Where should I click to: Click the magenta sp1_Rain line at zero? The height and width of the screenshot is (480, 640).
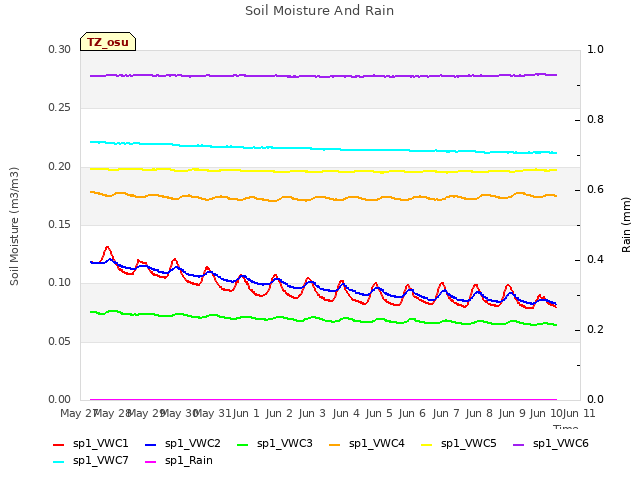coord(323,399)
